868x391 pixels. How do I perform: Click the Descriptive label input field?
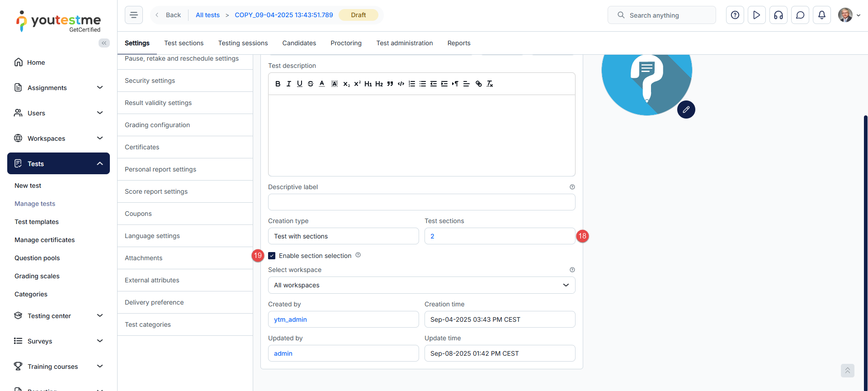pos(421,202)
